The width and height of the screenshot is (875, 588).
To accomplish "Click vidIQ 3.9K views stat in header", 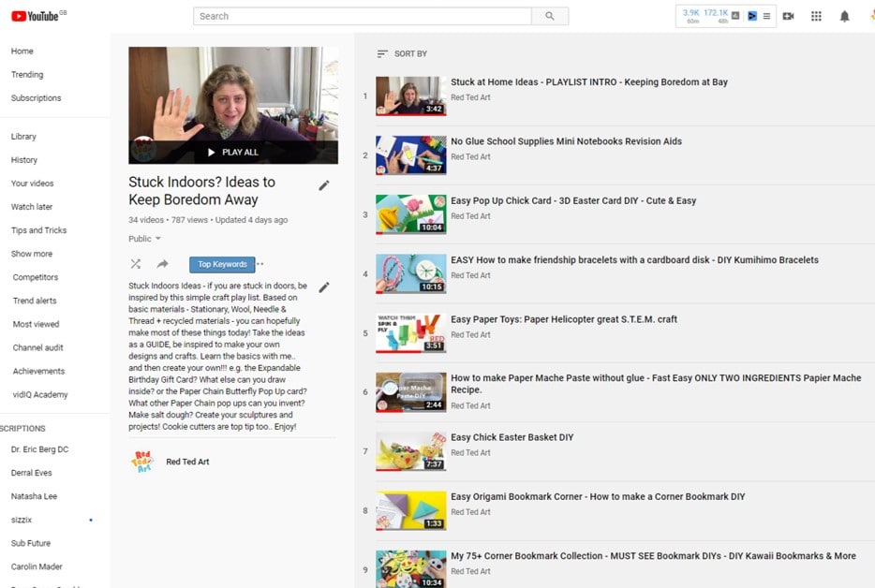I will coord(690,16).
